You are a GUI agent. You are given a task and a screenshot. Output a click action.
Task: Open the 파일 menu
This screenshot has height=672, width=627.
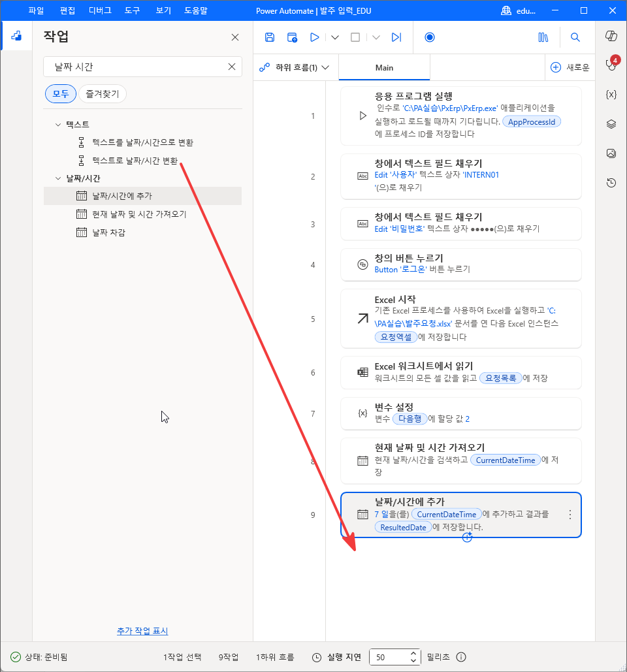tap(36, 10)
